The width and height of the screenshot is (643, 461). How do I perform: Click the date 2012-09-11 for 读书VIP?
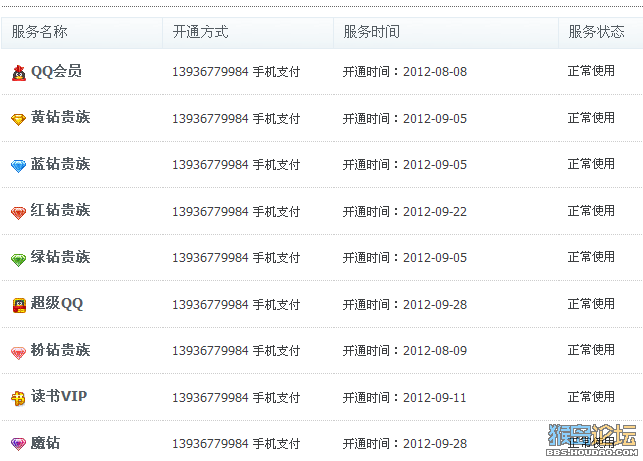[435, 398]
